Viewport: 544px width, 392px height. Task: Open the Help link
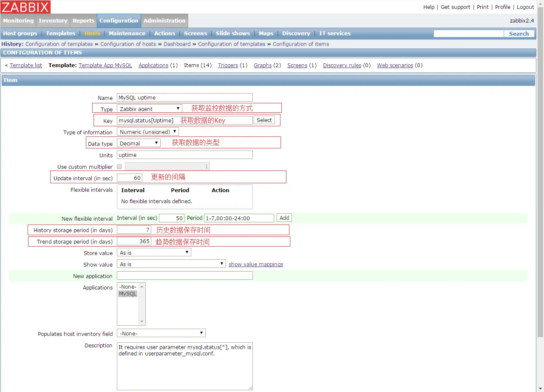429,7
